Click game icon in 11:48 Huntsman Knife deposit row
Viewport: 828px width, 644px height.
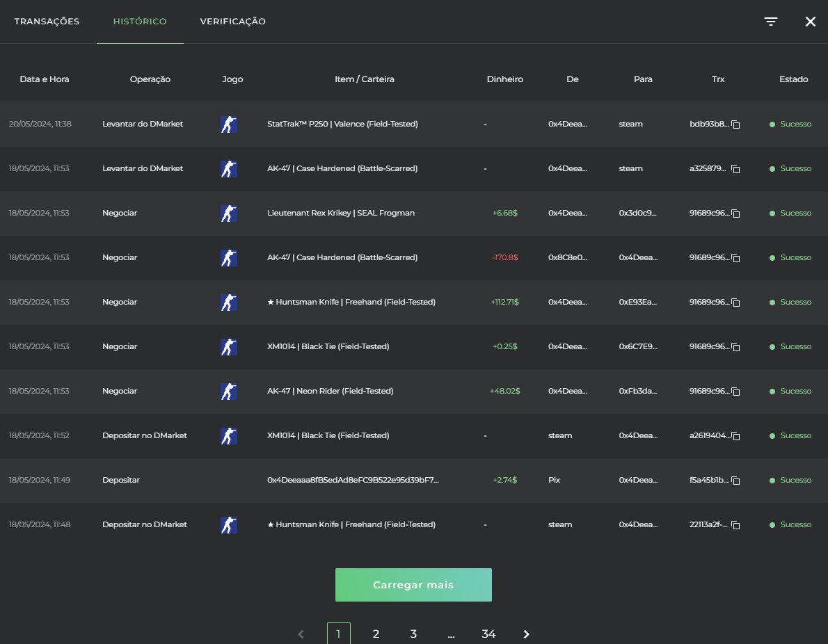click(x=229, y=524)
